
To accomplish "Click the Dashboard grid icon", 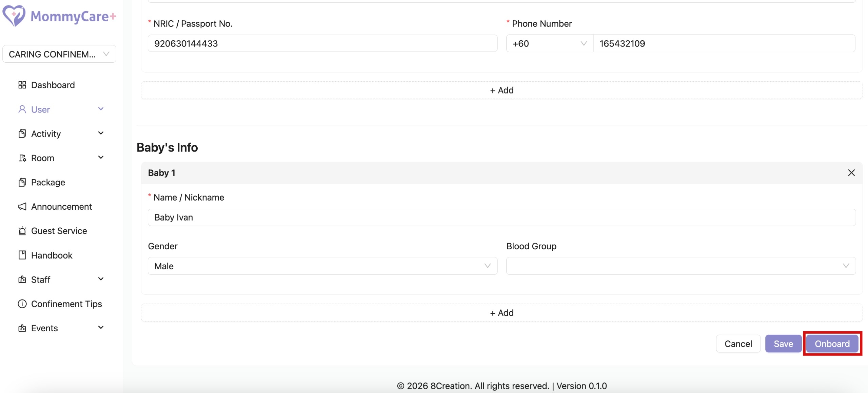I will (22, 85).
